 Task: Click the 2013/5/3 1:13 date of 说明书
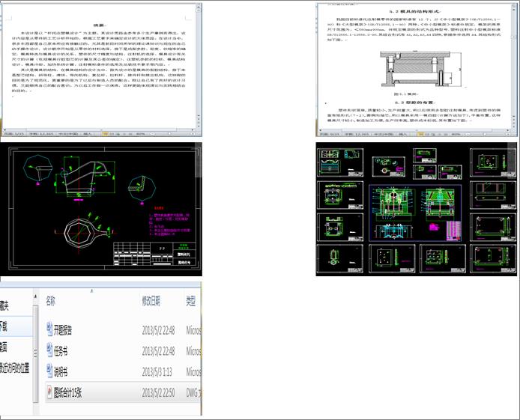coord(157,371)
